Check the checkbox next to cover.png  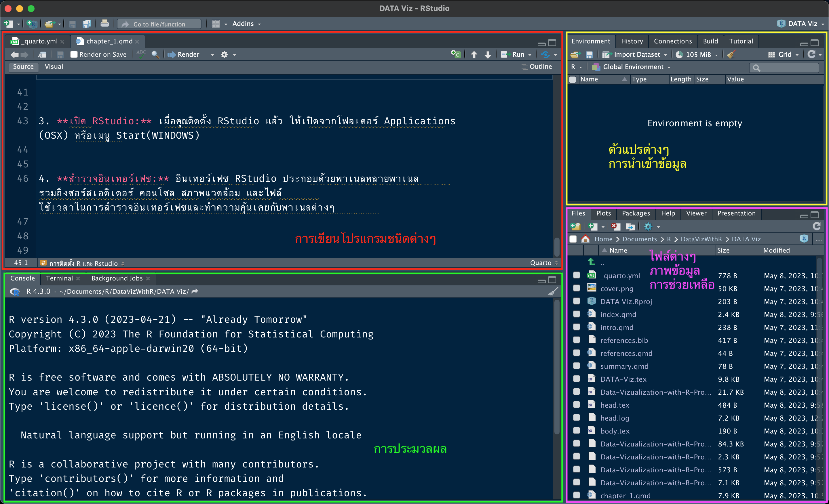click(x=576, y=288)
